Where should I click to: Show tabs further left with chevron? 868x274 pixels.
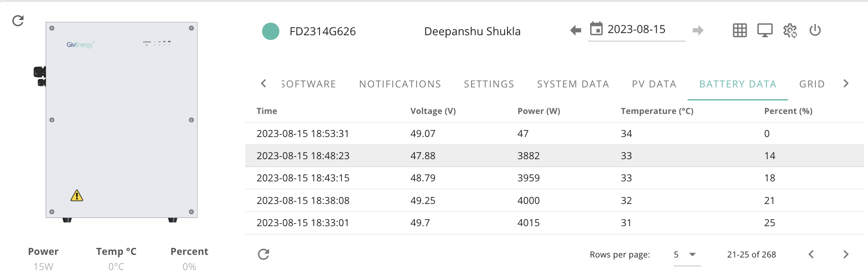[263, 84]
